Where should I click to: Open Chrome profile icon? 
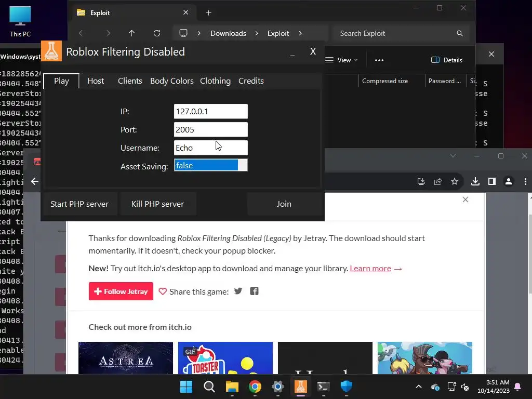point(509,181)
